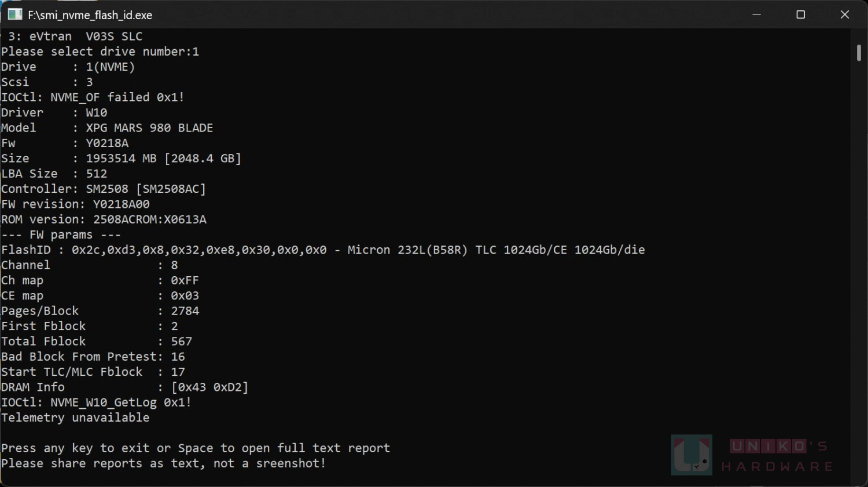
Task: Click the vertical scrollbar thumb
Action: (x=859, y=52)
